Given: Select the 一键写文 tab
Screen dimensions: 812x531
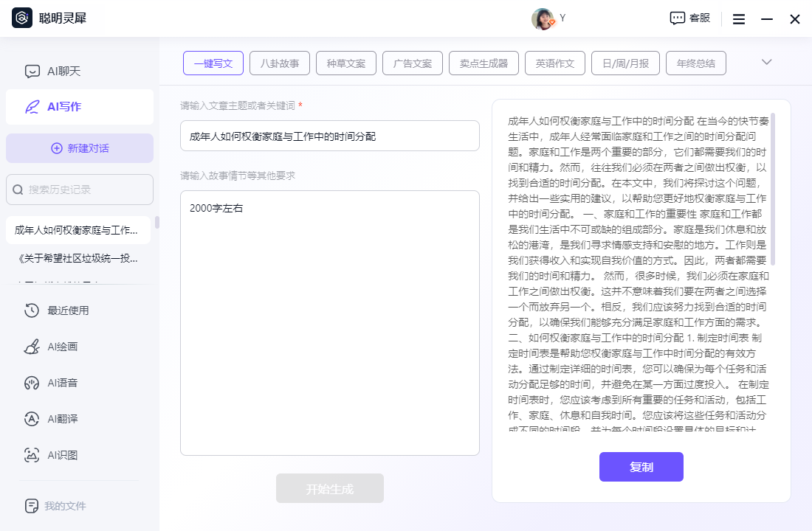Looking at the screenshot, I should click(x=213, y=63).
